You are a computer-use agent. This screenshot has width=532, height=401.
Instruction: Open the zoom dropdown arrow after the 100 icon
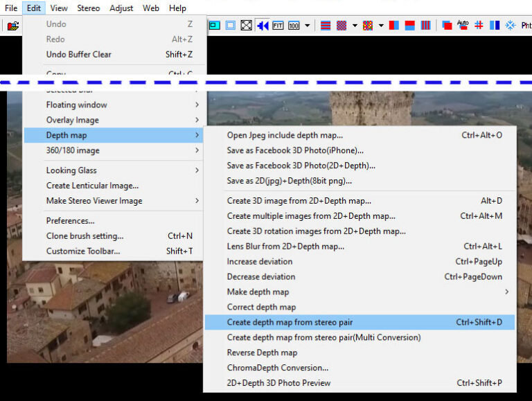tap(308, 26)
